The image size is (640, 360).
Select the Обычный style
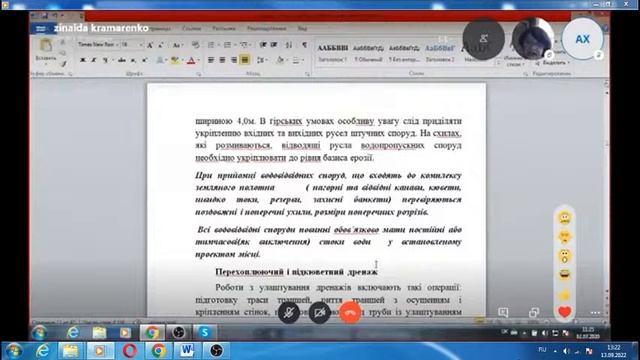pyautogui.click(x=368, y=53)
